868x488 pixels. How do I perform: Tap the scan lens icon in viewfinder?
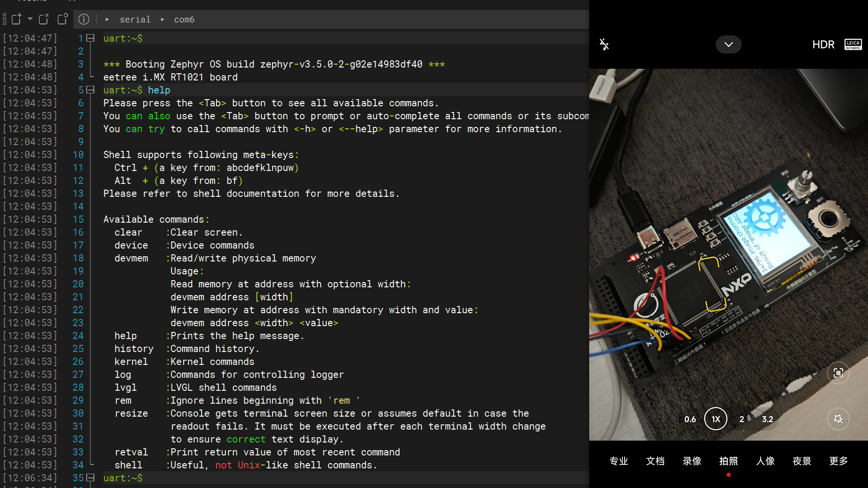tap(838, 373)
